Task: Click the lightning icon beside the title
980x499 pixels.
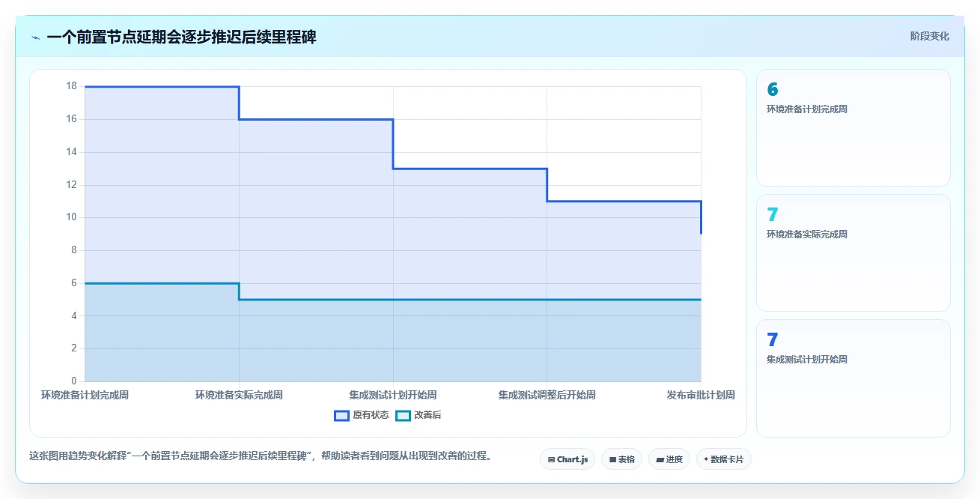Action: click(x=35, y=37)
